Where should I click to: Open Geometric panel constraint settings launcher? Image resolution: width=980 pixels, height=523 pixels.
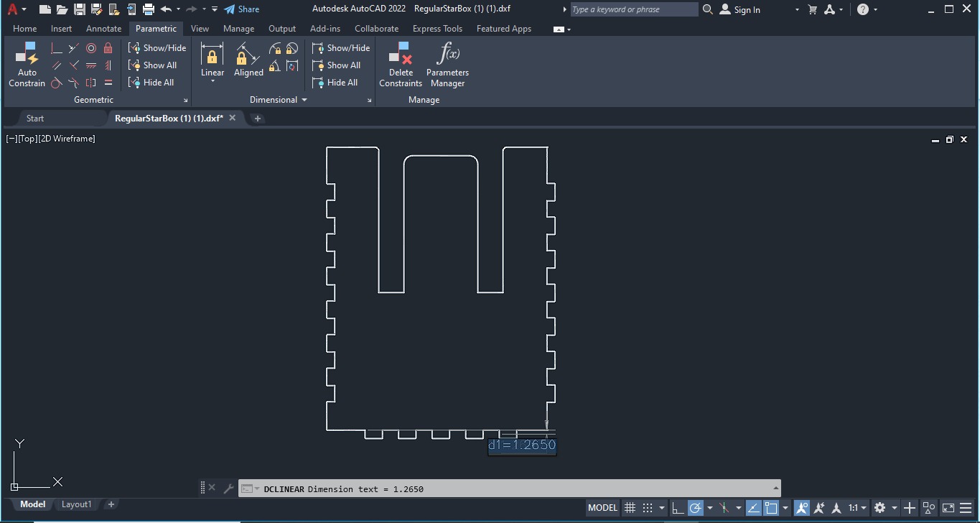[186, 101]
